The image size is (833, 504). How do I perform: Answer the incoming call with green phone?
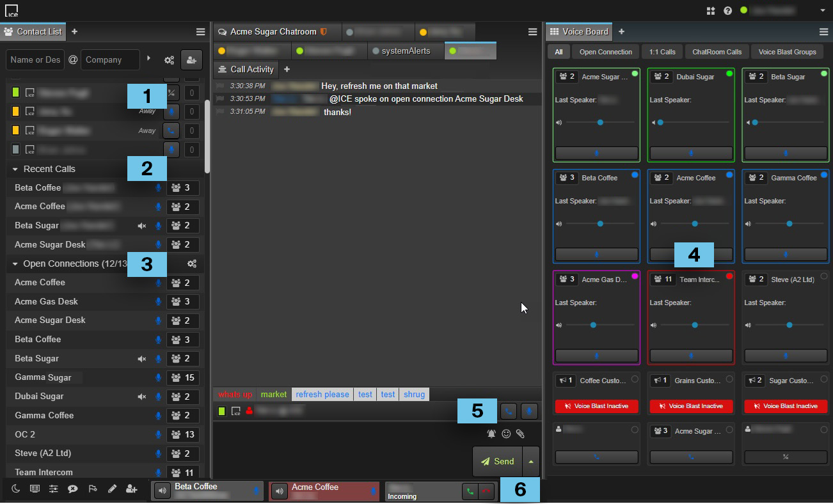(x=470, y=492)
